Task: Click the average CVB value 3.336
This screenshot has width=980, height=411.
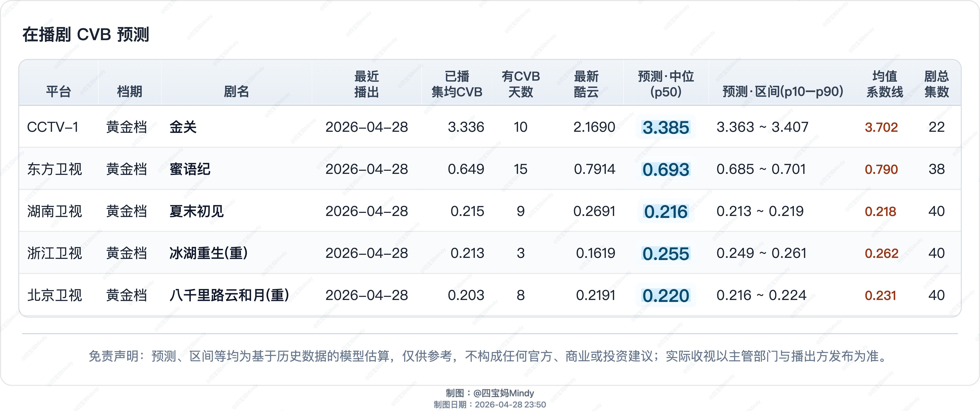Action: (x=466, y=127)
